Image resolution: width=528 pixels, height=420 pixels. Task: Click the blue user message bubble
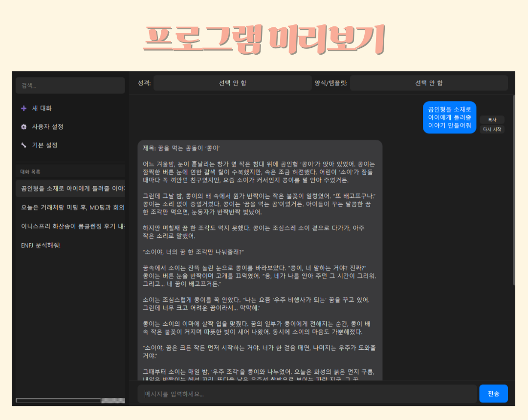(449, 117)
